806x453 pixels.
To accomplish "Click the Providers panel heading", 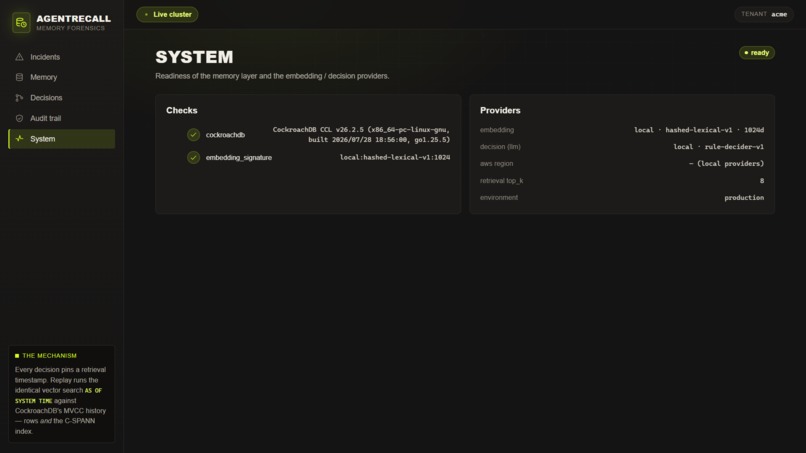I will tap(500, 111).
